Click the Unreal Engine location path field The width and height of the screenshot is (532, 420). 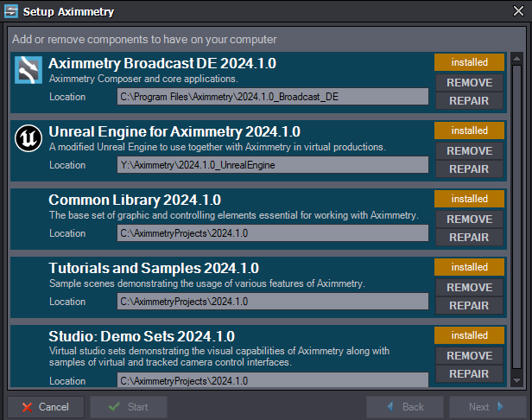(273, 165)
